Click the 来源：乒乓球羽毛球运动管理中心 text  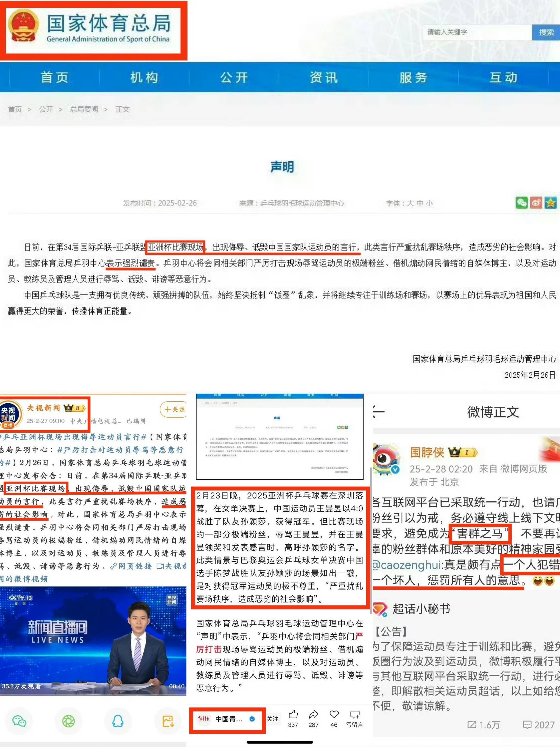(292, 203)
